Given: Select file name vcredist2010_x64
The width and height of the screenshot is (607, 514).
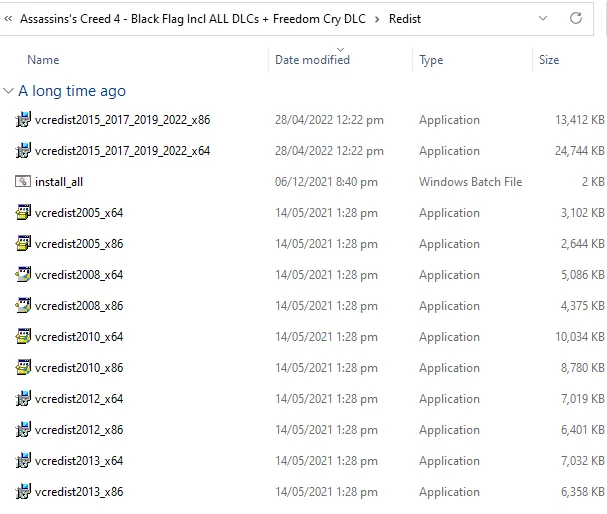Looking at the screenshot, I should [x=79, y=337].
